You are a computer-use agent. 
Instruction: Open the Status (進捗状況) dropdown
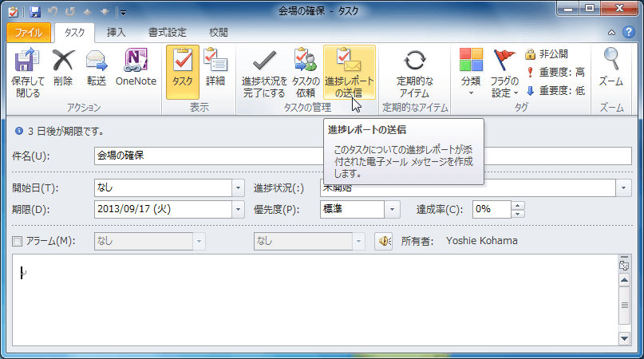623,188
